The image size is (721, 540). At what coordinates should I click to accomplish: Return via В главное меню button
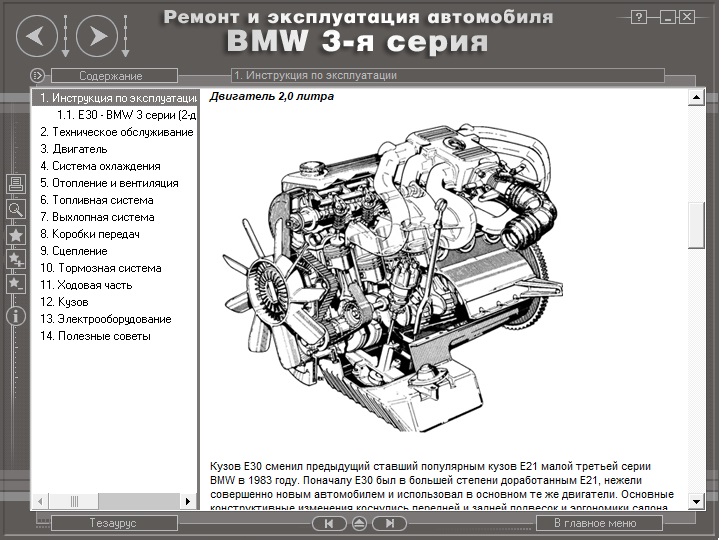coord(599,523)
